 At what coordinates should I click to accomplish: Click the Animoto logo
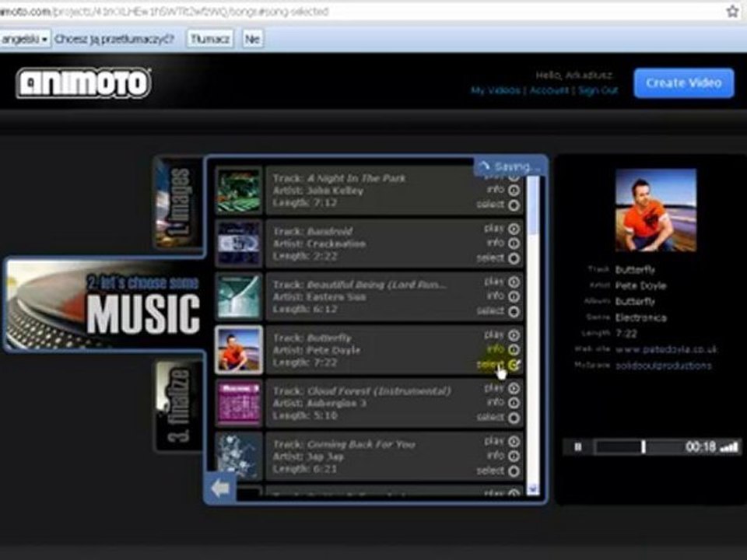click(84, 83)
